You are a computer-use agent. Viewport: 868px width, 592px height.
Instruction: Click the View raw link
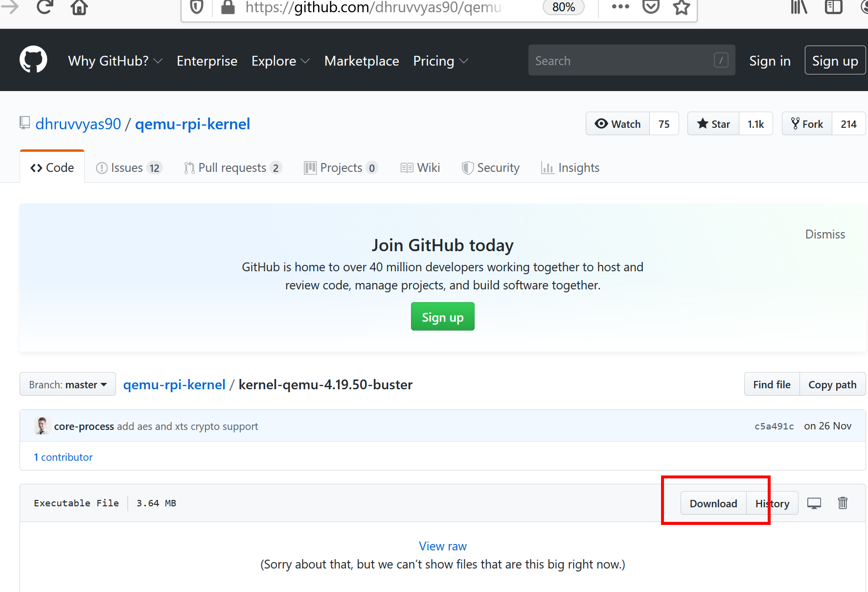pos(443,546)
